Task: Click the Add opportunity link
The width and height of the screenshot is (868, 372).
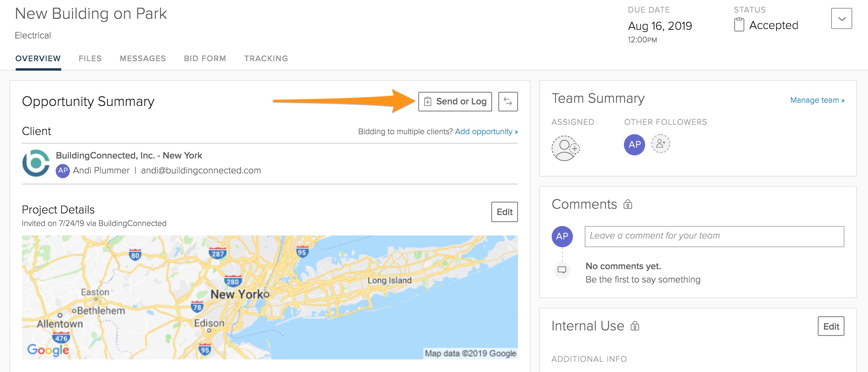Action: (486, 131)
